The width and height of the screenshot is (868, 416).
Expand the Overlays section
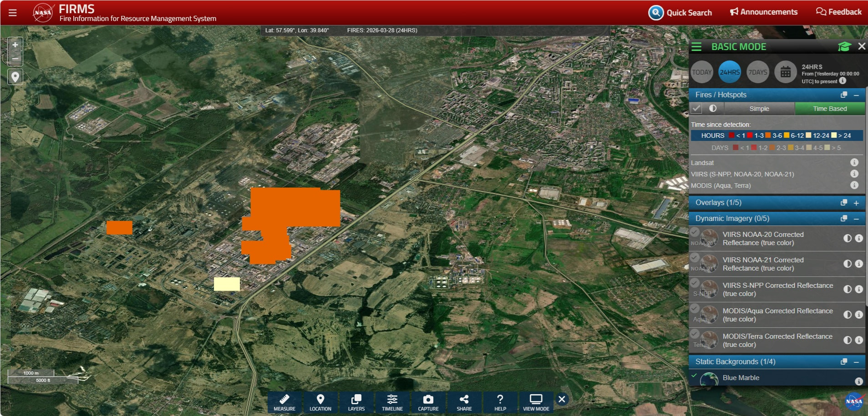pyautogui.click(x=856, y=203)
